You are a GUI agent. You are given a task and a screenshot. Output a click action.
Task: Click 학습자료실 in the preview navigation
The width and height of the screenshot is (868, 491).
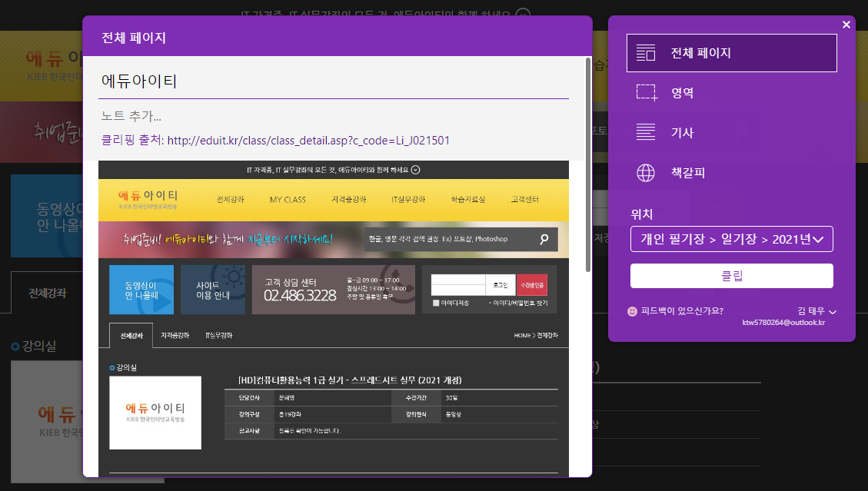tap(467, 199)
